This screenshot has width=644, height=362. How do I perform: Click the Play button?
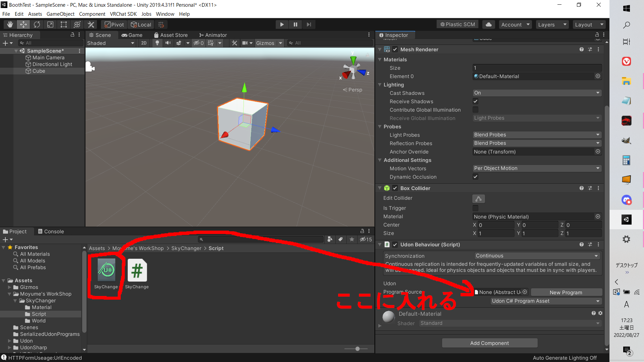282,24
